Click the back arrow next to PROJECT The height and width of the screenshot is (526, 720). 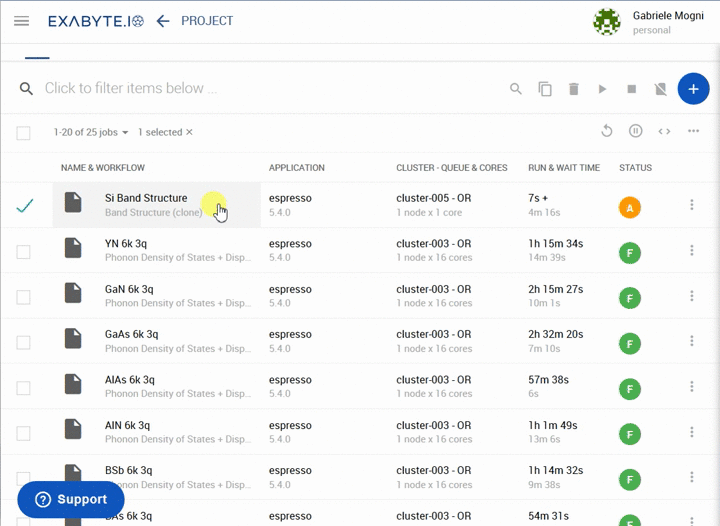[163, 21]
